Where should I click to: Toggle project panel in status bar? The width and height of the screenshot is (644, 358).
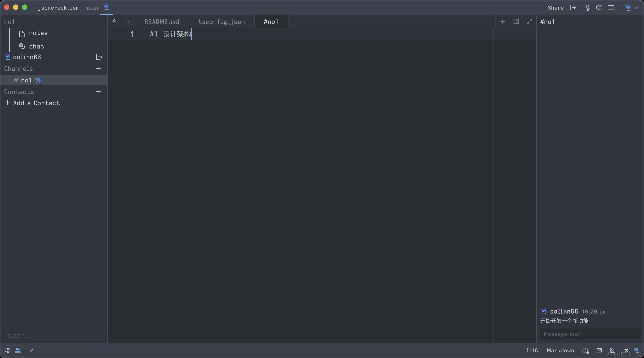[x=7, y=350]
